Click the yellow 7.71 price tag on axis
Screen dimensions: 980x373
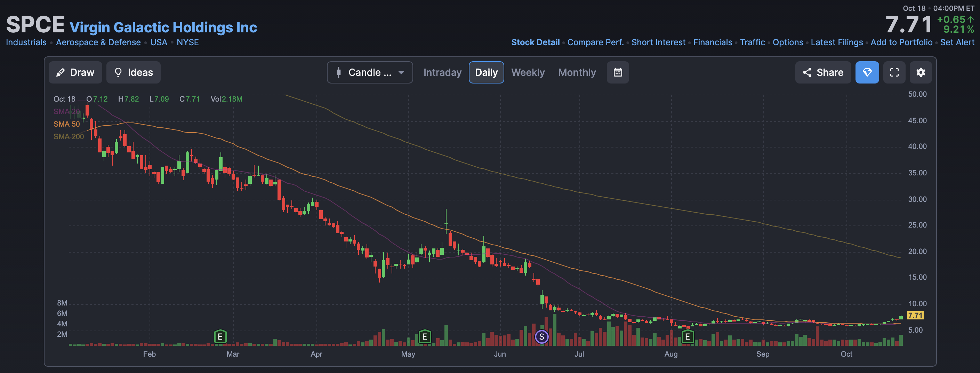tap(915, 315)
